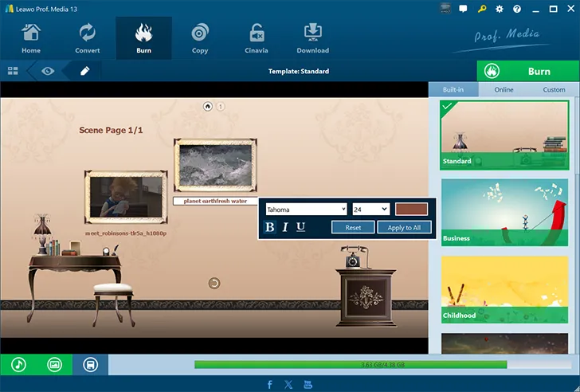Click the pencil edit menu icon
580x392 pixels.
pyautogui.click(x=84, y=71)
